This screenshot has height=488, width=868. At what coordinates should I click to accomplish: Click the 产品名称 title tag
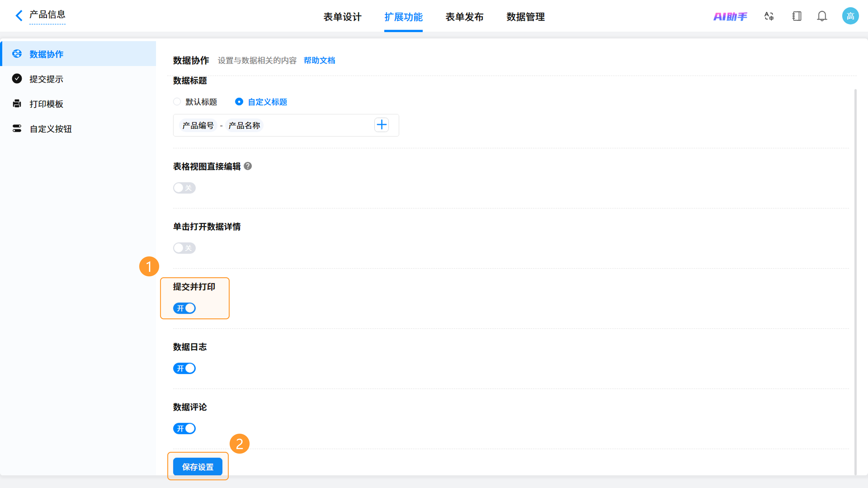click(x=244, y=125)
